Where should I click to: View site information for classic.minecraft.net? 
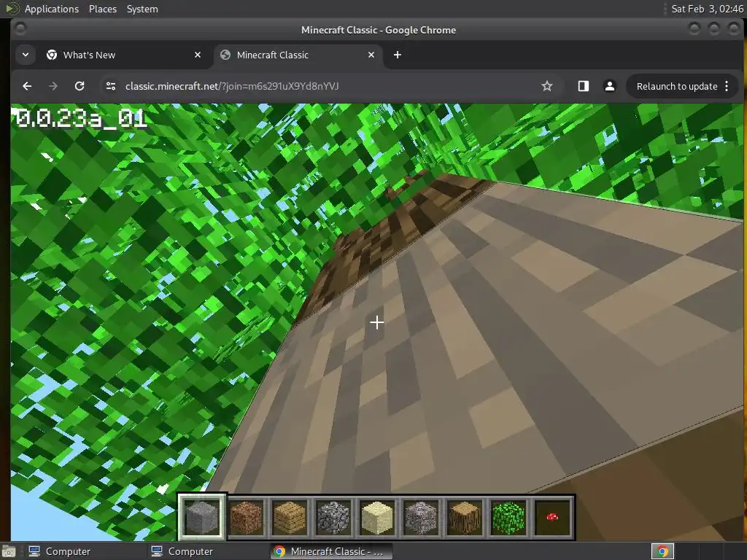[x=111, y=86]
